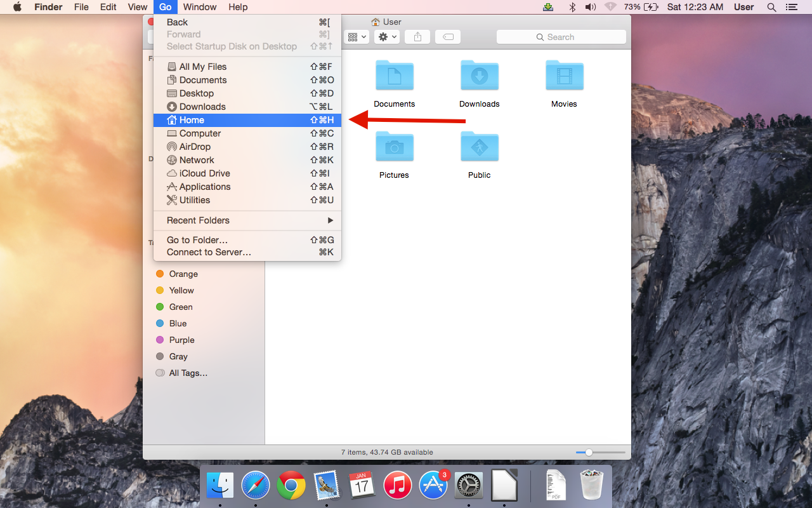Open the view options dropdown in toolbar
This screenshot has height=508, width=812.
[x=356, y=37]
